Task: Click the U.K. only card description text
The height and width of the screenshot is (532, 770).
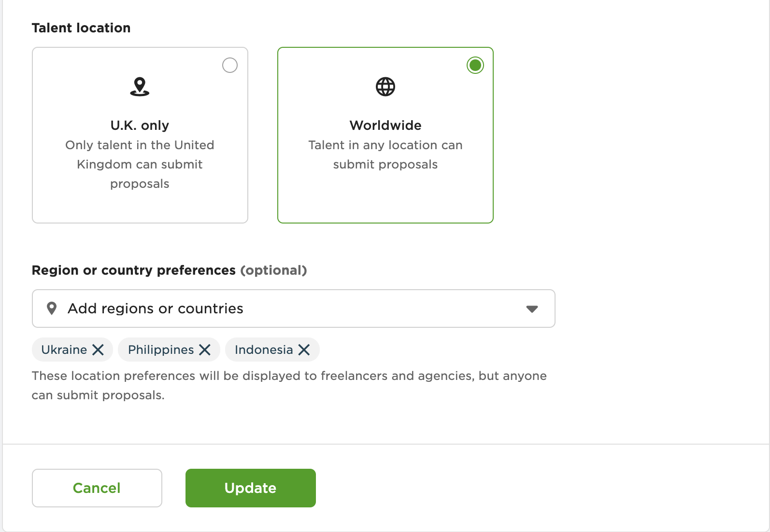Action: (140, 165)
